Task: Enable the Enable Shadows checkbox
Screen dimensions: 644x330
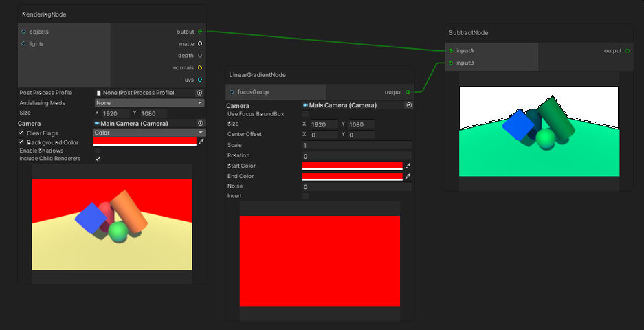Action: point(98,151)
